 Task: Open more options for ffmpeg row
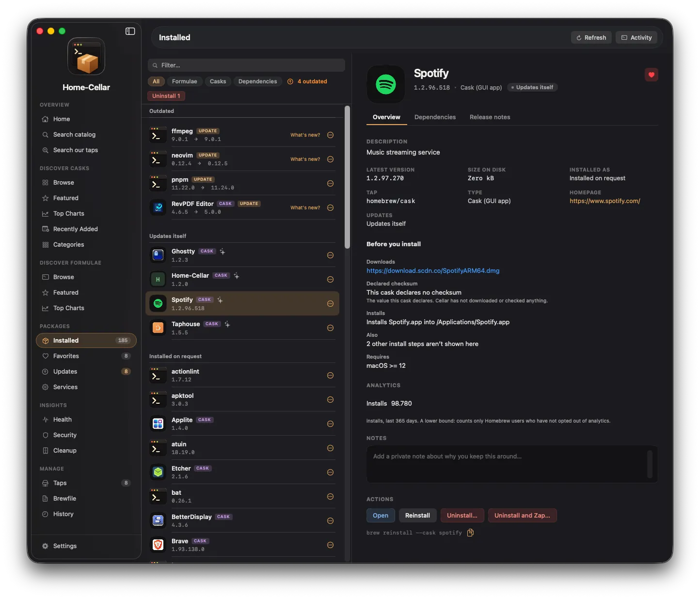(330, 135)
